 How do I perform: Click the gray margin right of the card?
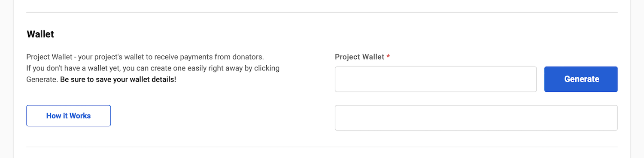(x=637, y=79)
